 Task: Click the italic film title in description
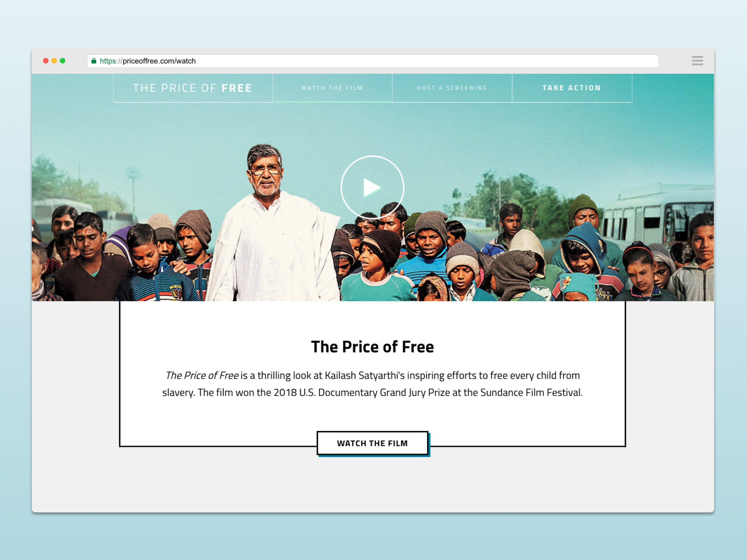point(202,375)
